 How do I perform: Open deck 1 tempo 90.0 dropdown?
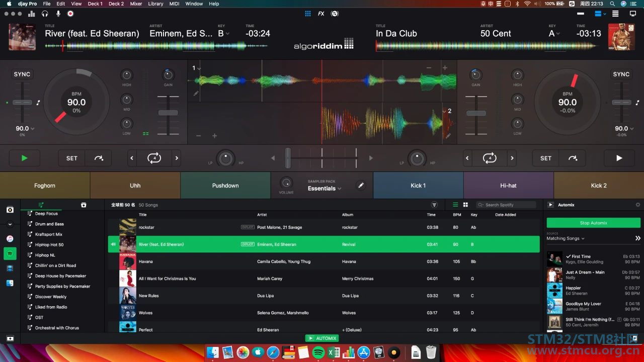pyautogui.click(x=25, y=128)
